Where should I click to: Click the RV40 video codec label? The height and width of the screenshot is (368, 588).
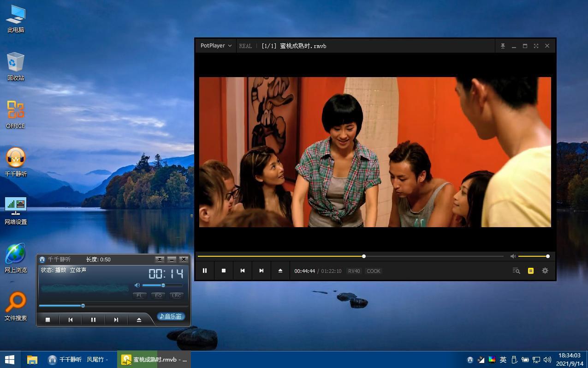[x=354, y=271]
